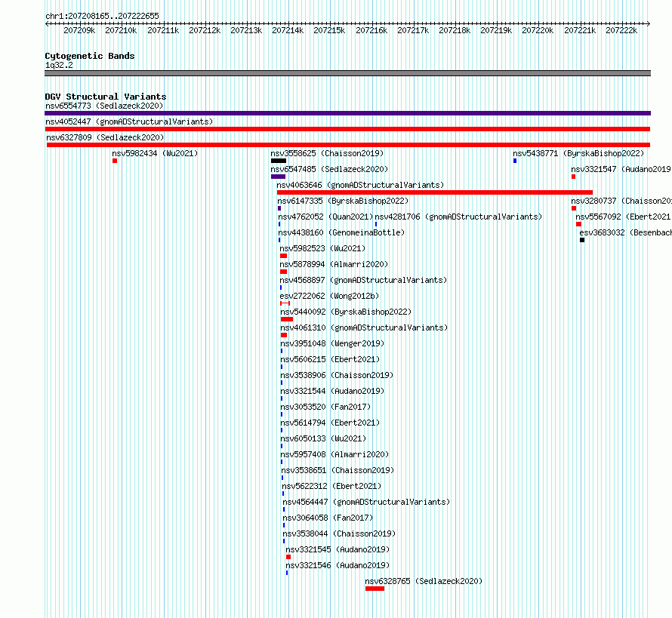Open nsv5622312 (Ebert2021) label
Screen dimensions: 672x618
pyautogui.click(x=331, y=486)
